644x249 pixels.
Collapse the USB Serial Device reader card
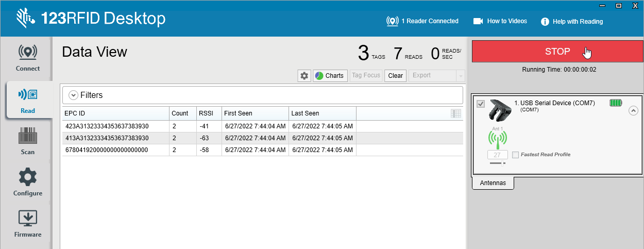click(x=633, y=110)
